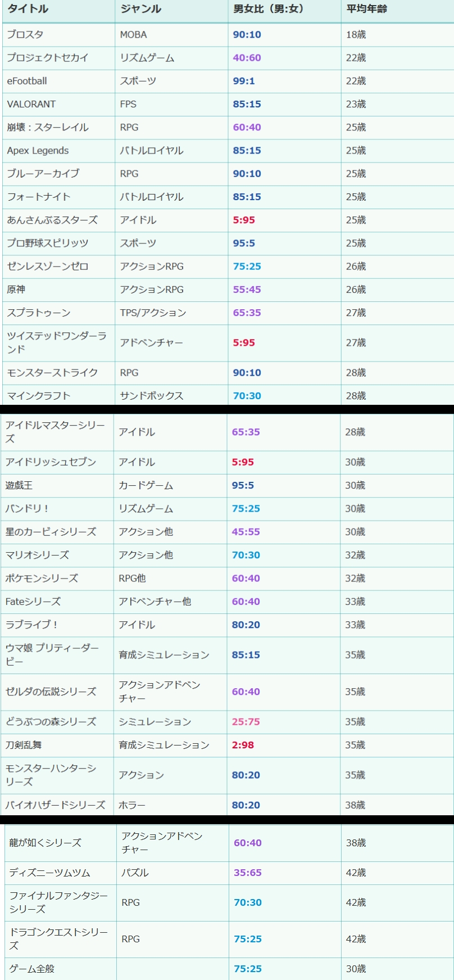
Task: Click the ホラー genre cell
Action: point(132,805)
